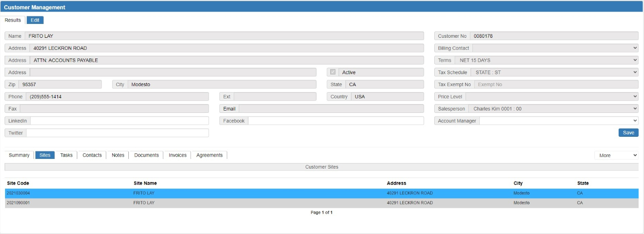Select the Sites tab
644x234 pixels.
(45, 155)
